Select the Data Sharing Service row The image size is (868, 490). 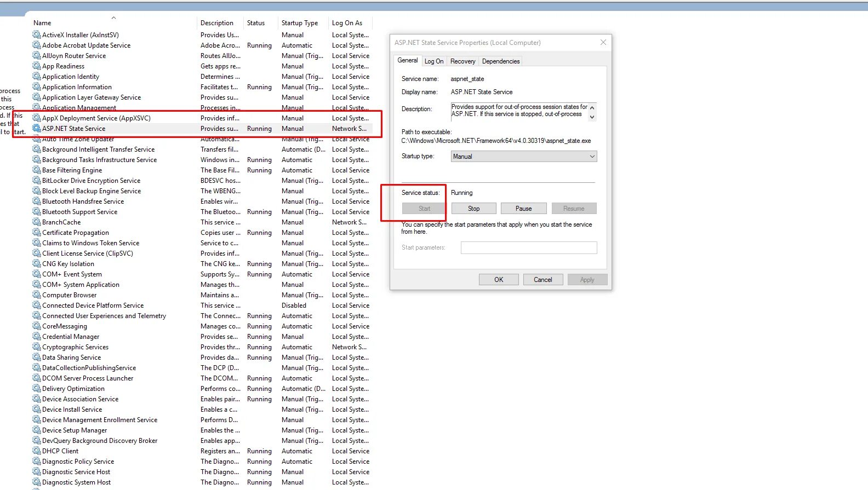pyautogui.click(x=202, y=357)
